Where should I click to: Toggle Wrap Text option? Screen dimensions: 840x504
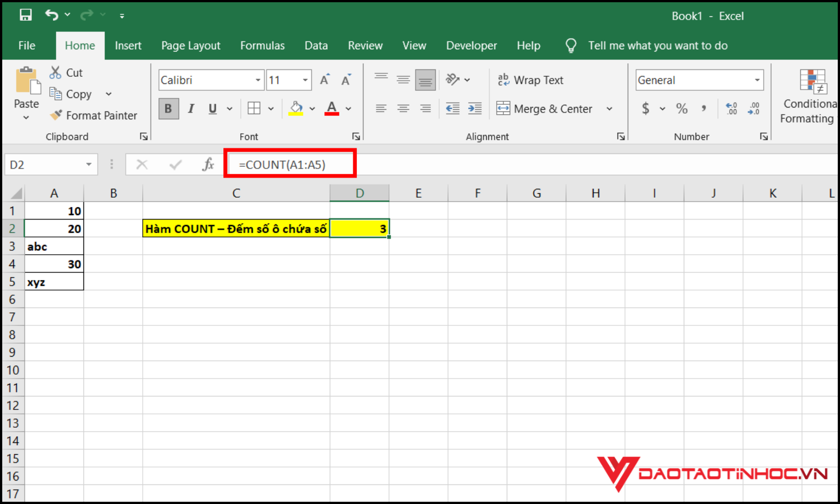(530, 80)
